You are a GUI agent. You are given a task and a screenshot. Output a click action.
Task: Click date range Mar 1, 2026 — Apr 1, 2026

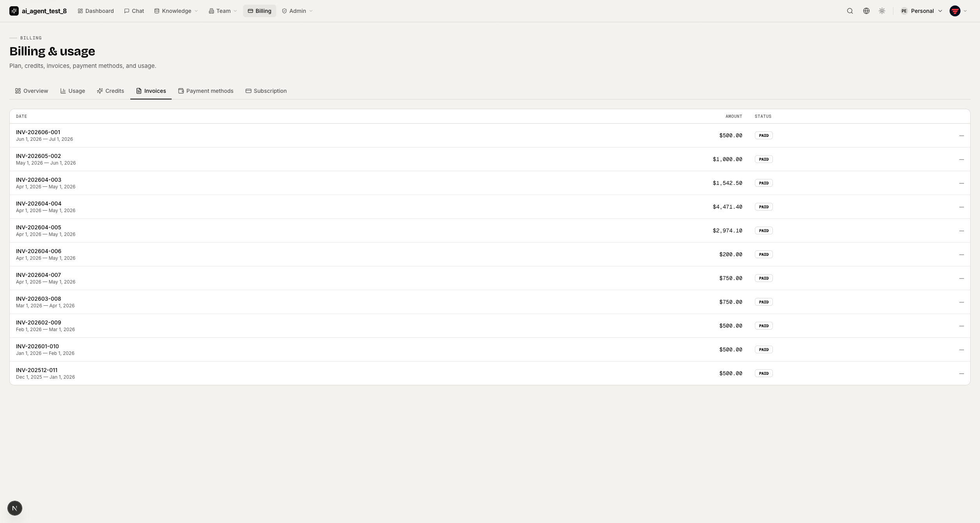(45, 306)
